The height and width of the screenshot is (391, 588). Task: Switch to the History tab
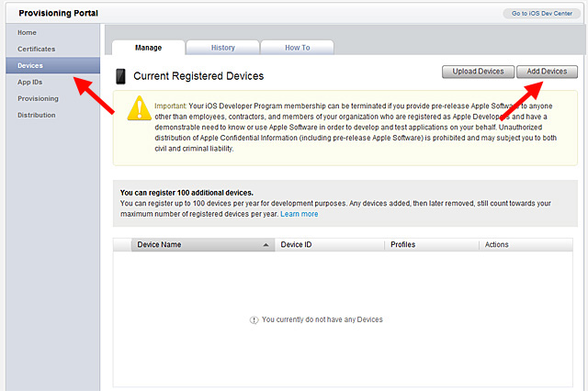coord(222,48)
